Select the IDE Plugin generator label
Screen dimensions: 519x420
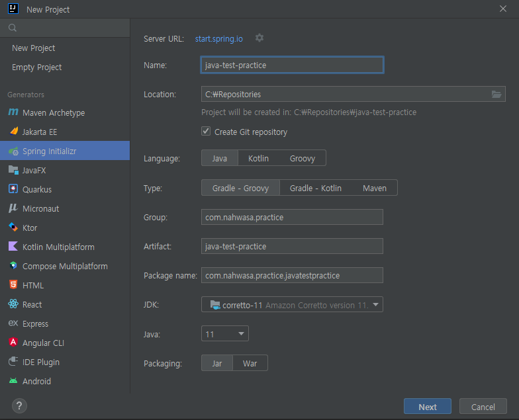pos(41,362)
